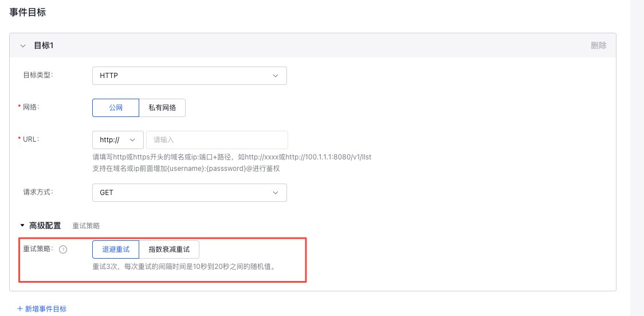The image size is (644, 316).
Task: Click the help icon beside 重试策略
Action: click(64, 249)
